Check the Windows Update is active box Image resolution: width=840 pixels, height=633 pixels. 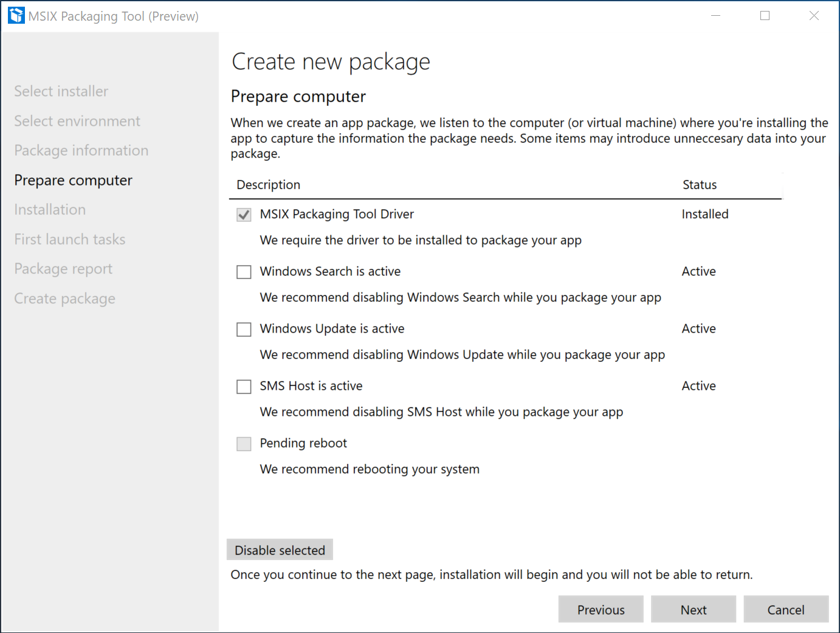pyautogui.click(x=244, y=329)
